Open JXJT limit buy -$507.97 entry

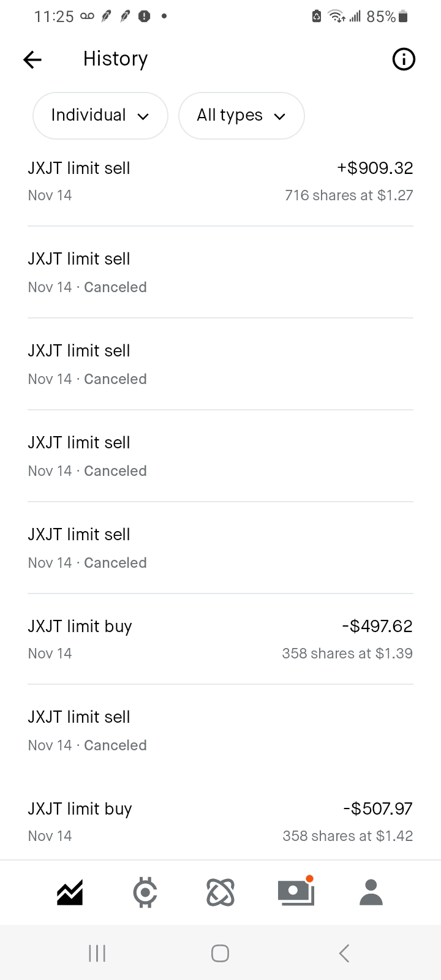[221, 822]
